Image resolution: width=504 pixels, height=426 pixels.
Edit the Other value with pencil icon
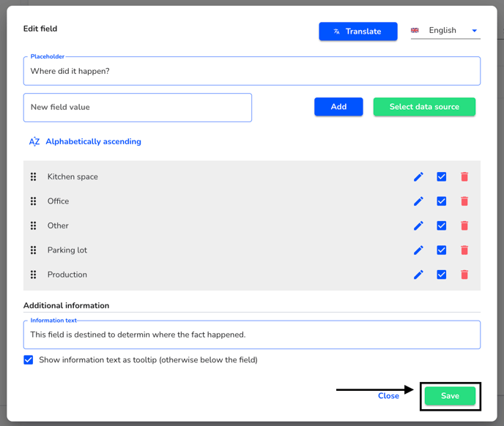pos(418,225)
